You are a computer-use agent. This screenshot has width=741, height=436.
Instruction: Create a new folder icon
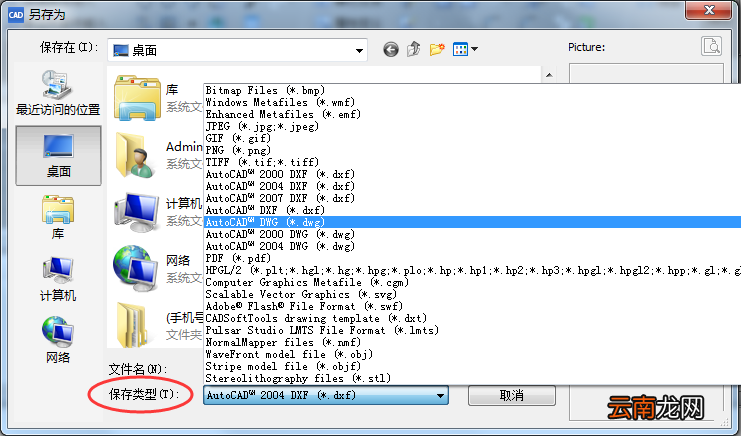(437, 49)
